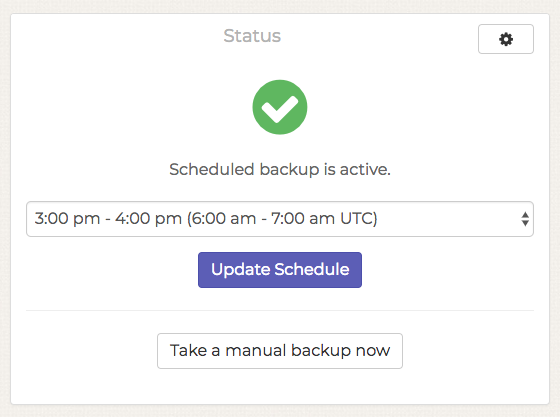This screenshot has width=560, height=417.
Task: Select the upward arrow of time selector
Action: coord(525,215)
